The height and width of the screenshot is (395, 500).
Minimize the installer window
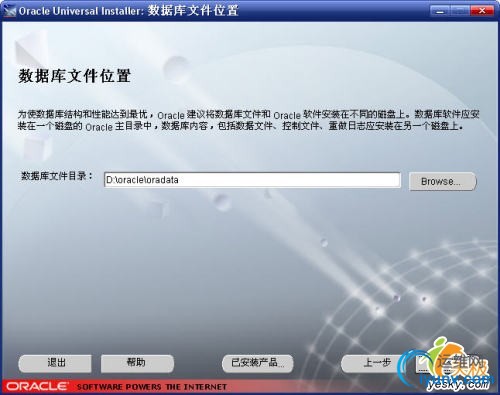coord(440,11)
